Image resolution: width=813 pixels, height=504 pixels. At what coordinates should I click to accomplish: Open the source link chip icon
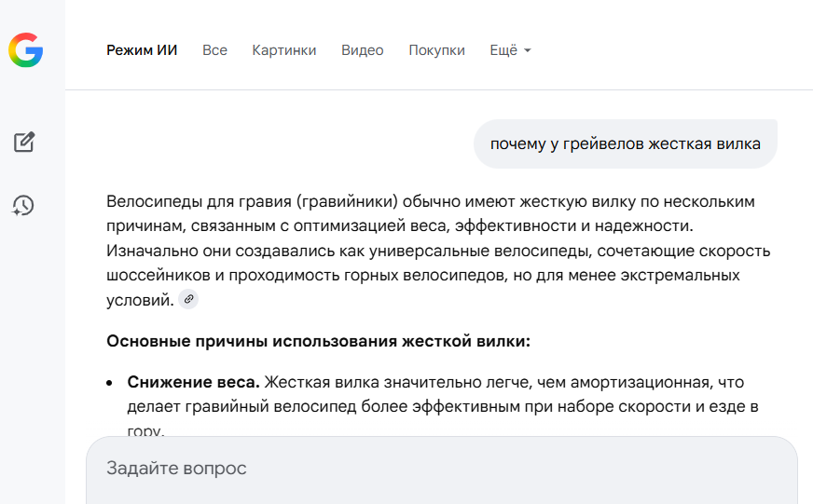coord(188,299)
